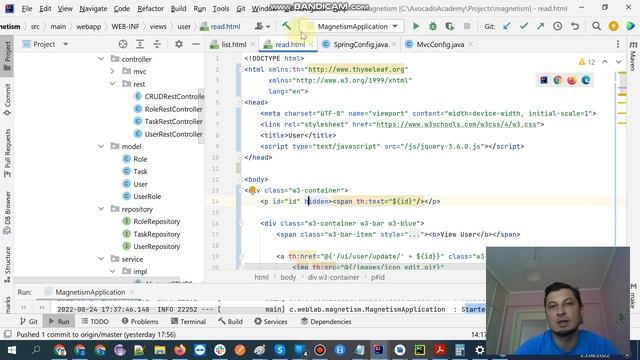Open the Terminal tool window

click(188, 322)
